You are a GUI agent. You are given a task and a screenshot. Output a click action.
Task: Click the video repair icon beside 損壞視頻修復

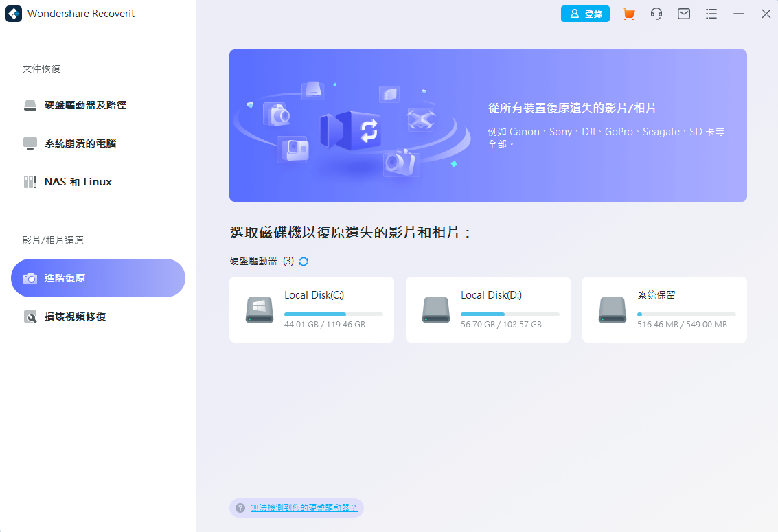[x=30, y=317]
